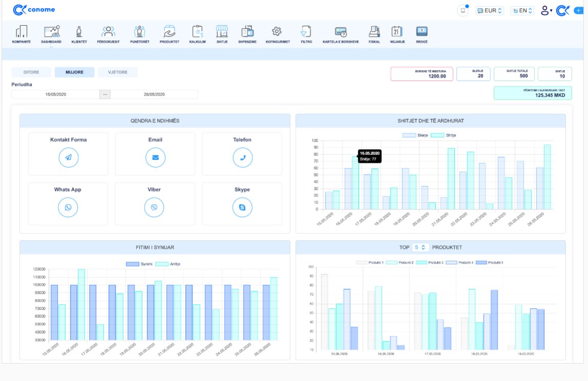Open the Kompanitë module icon
Screen dimensions: 588x381
(21, 32)
